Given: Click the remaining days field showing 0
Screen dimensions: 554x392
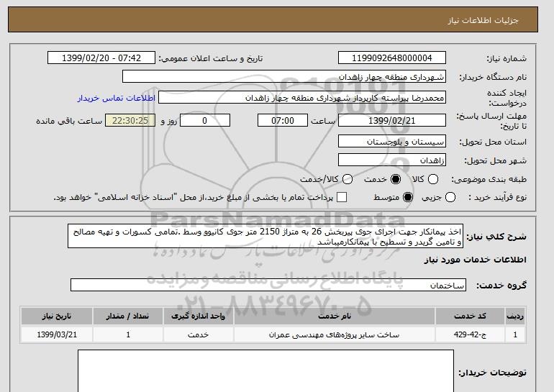Looking at the screenshot, I should coord(205,120).
